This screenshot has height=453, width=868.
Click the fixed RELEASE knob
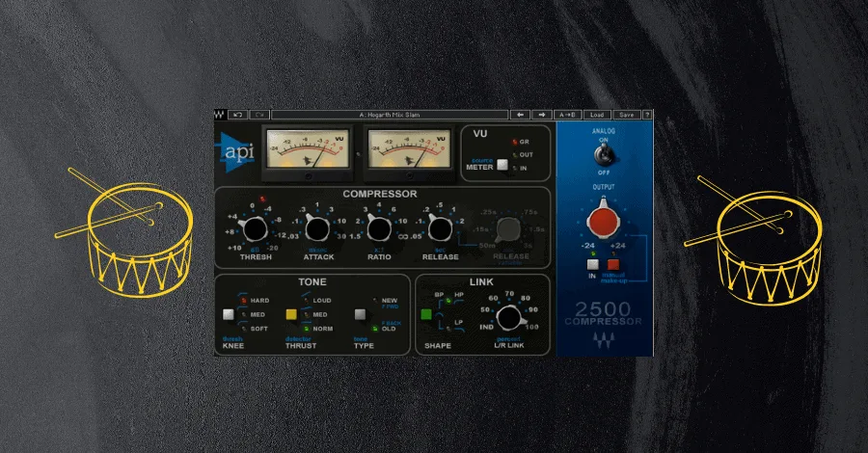pos(440,229)
